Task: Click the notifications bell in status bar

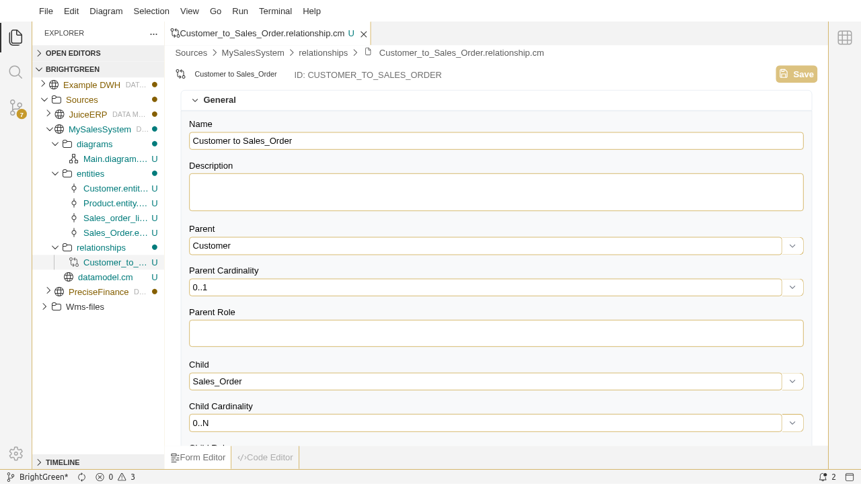Action: 823,477
